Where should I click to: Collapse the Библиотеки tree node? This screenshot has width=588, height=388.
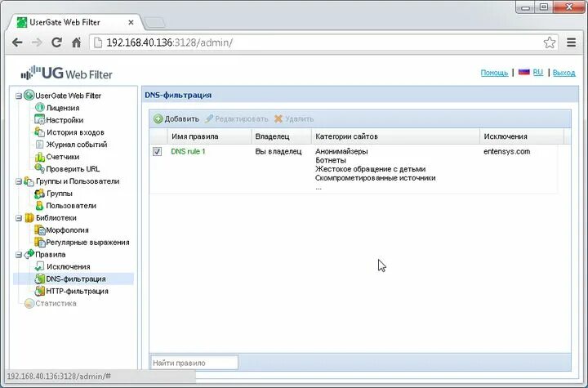[18, 218]
